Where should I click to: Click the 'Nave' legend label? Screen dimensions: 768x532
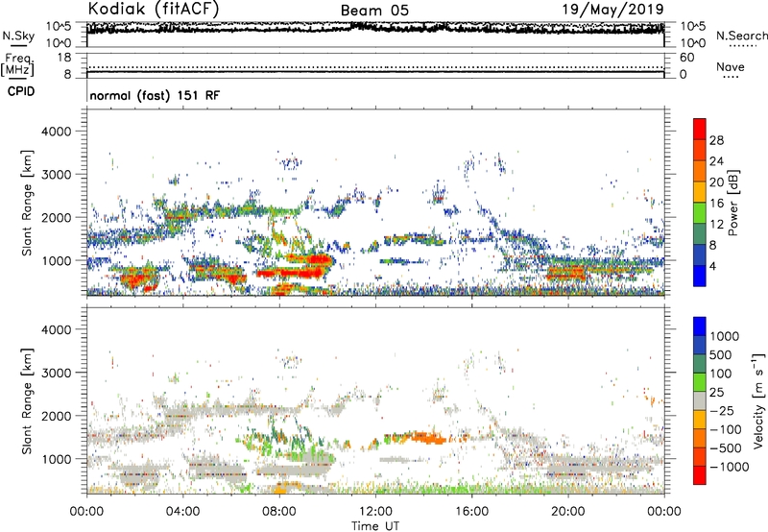(731, 67)
